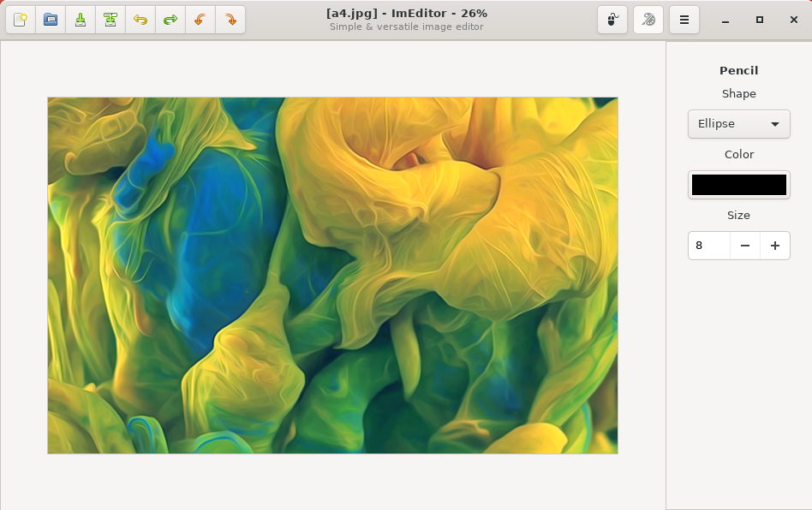The image size is (812, 510).
Task: Increase pencil size with plus button
Action: pos(775,246)
